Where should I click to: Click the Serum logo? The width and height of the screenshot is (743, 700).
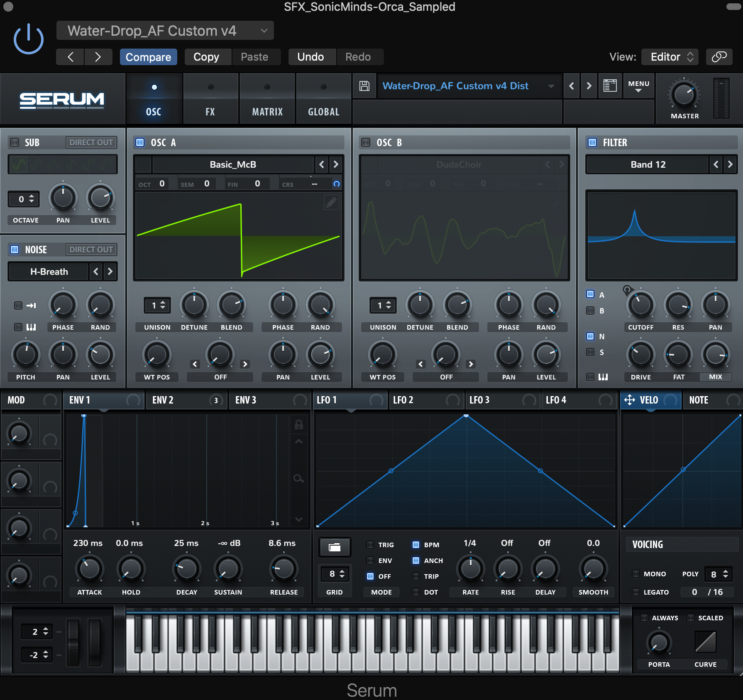62,100
